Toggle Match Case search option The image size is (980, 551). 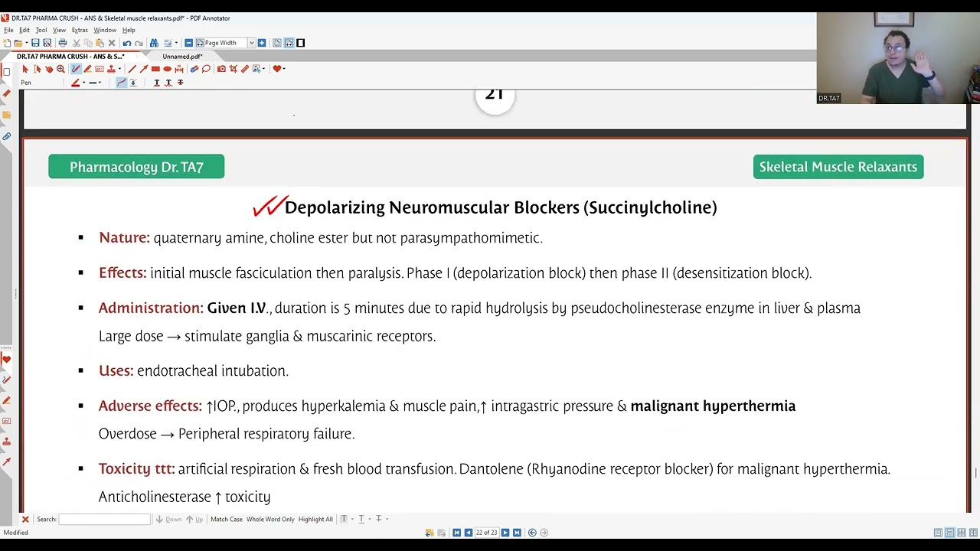coord(227,519)
